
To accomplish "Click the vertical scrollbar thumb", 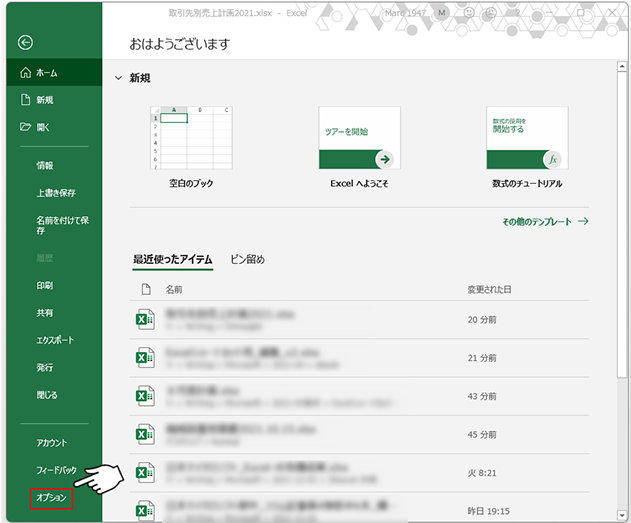I will point(622,225).
